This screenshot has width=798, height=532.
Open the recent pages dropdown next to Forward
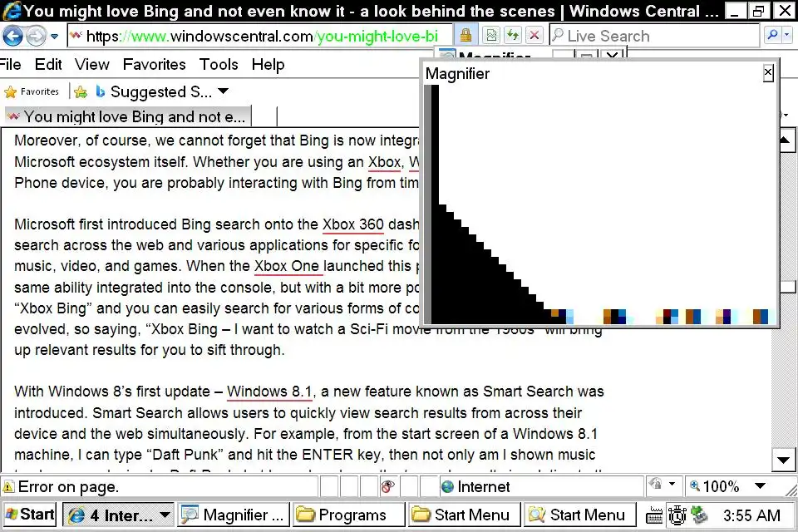(55, 36)
